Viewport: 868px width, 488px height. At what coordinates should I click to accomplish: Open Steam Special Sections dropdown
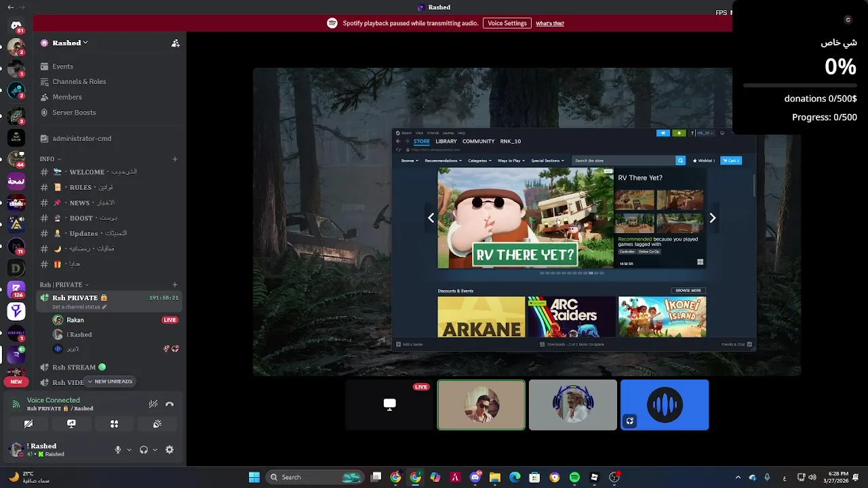tap(547, 161)
